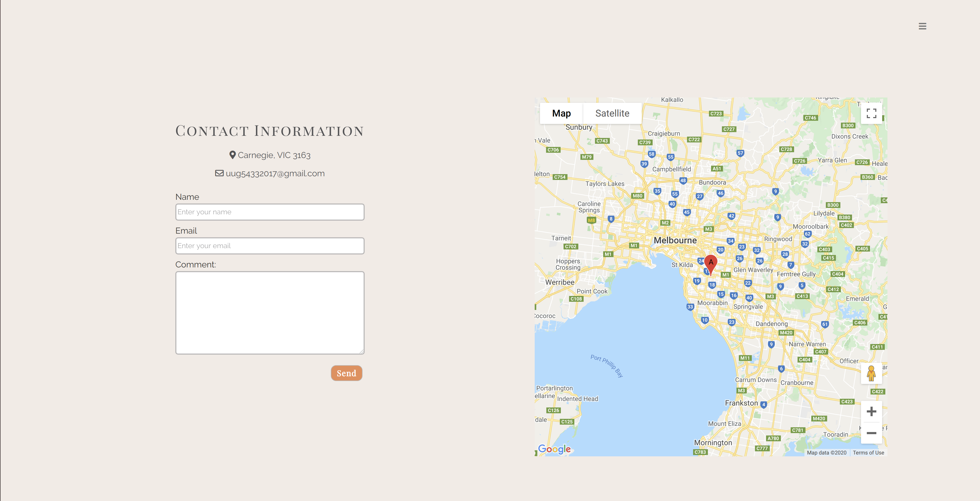Select the Map view tab
Image resolution: width=980 pixels, height=501 pixels.
[561, 113]
